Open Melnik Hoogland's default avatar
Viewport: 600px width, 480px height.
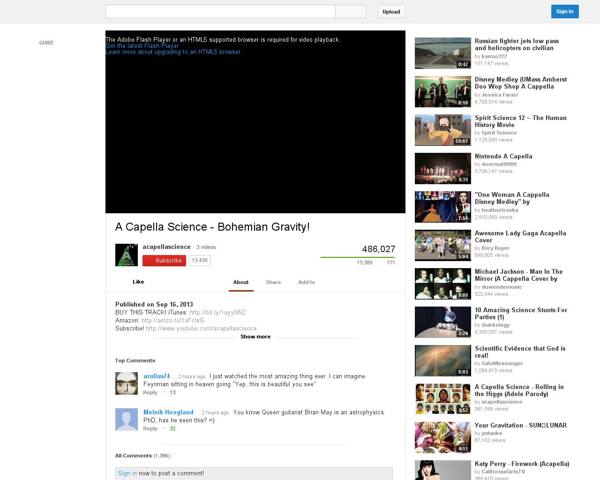tap(126, 419)
